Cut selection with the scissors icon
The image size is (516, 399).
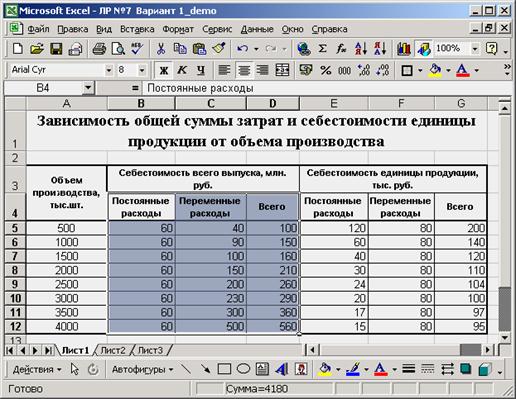tap(161, 49)
